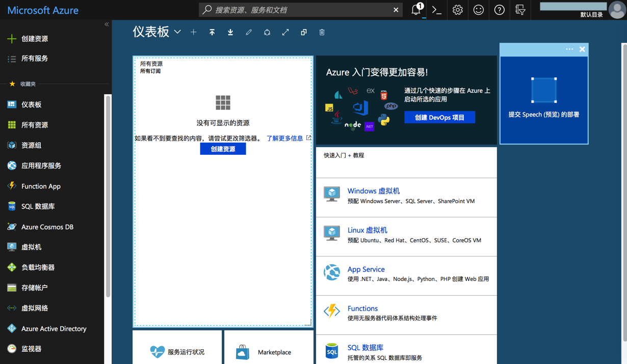Open Windows 虚拟机 quickstart link
This screenshot has height=364, width=627.
point(374,191)
